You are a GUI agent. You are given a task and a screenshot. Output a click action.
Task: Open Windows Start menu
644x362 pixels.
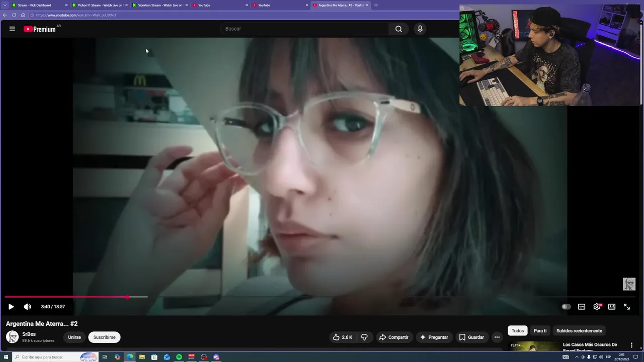6,357
